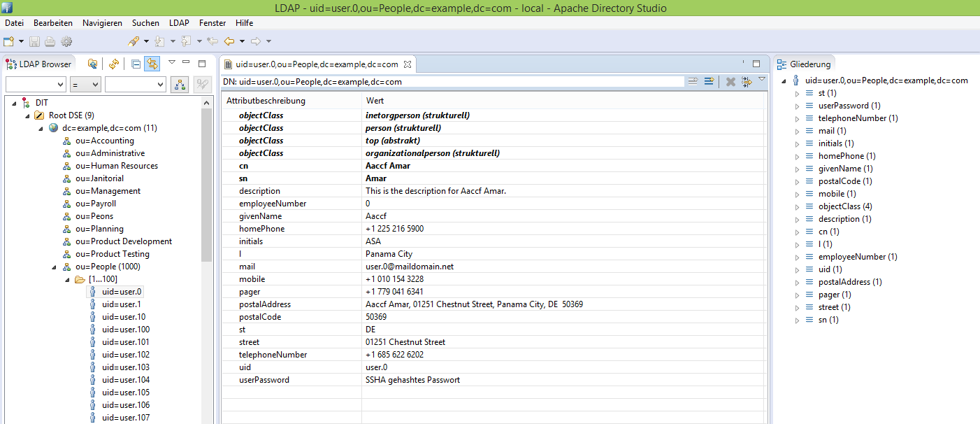The height and width of the screenshot is (424, 980).
Task: Click the previous annotation icon
Action: click(186, 42)
